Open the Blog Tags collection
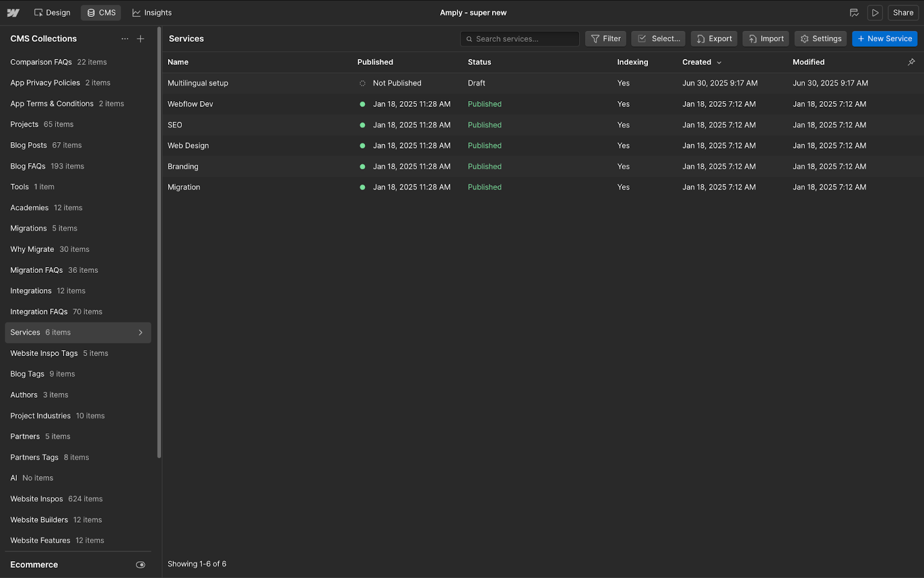The image size is (924, 578). click(78, 374)
